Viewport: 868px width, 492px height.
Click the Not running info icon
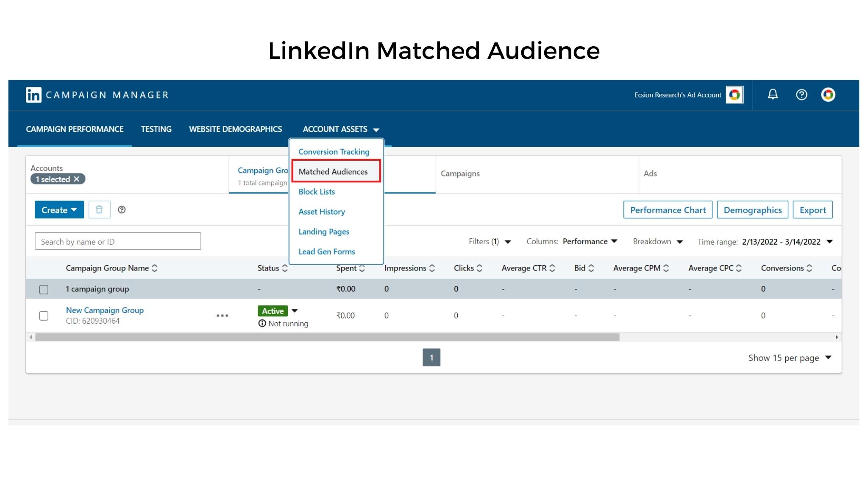pyautogui.click(x=262, y=323)
